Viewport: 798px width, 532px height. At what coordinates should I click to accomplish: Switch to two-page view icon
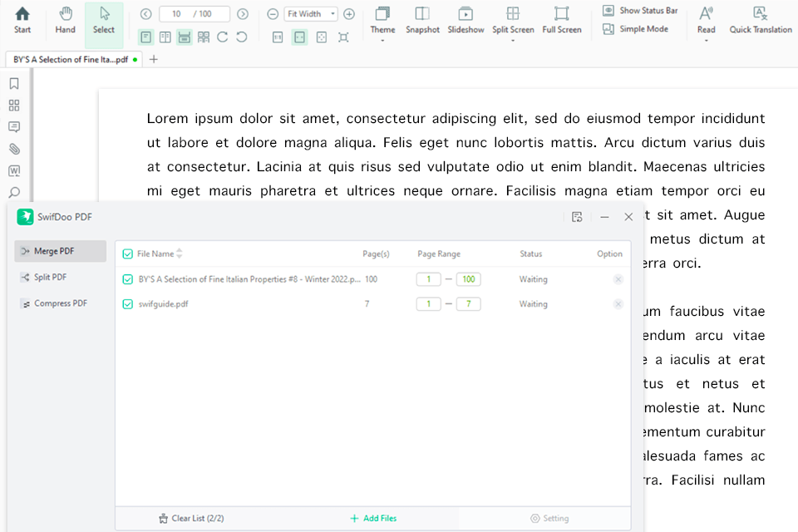click(165, 37)
